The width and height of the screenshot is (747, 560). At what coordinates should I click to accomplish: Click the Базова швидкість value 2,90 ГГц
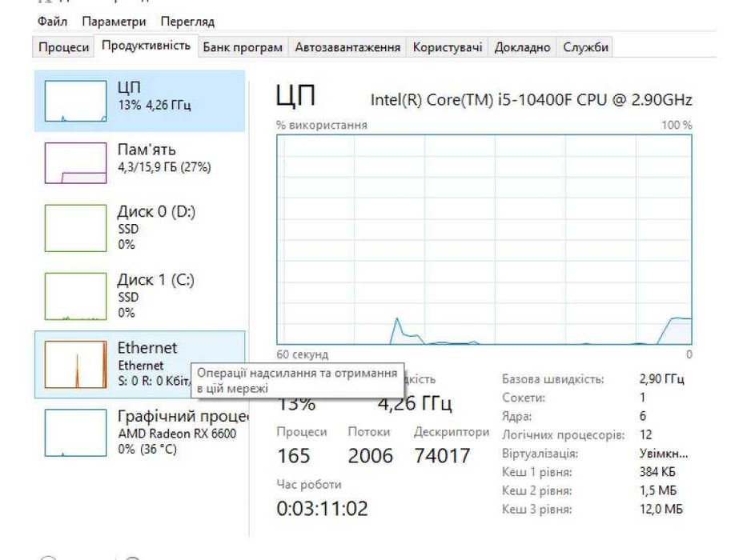(x=661, y=379)
